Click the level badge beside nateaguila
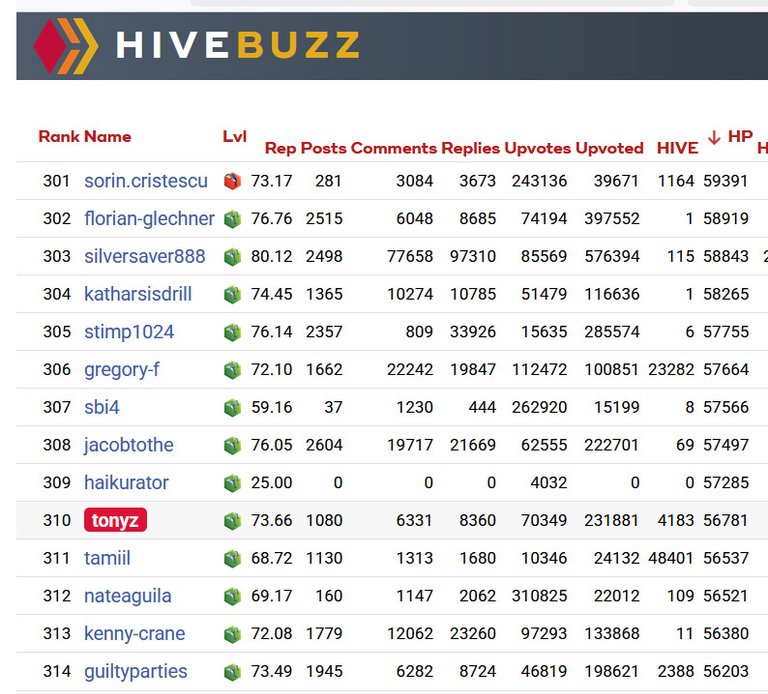Image resolution: width=768 pixels, height=694 pixels. click(232, 596)
